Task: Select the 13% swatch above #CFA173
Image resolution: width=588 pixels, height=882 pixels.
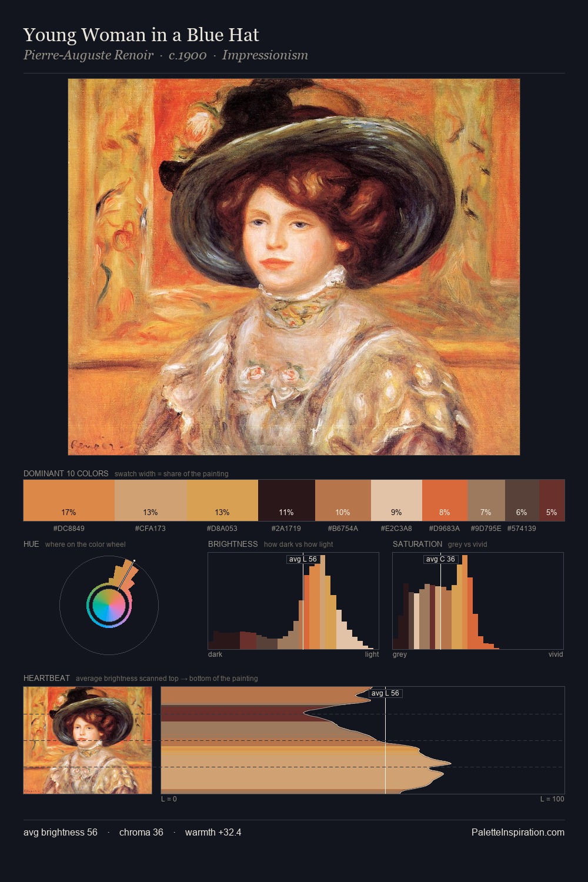Action: (x=151, y=500)
